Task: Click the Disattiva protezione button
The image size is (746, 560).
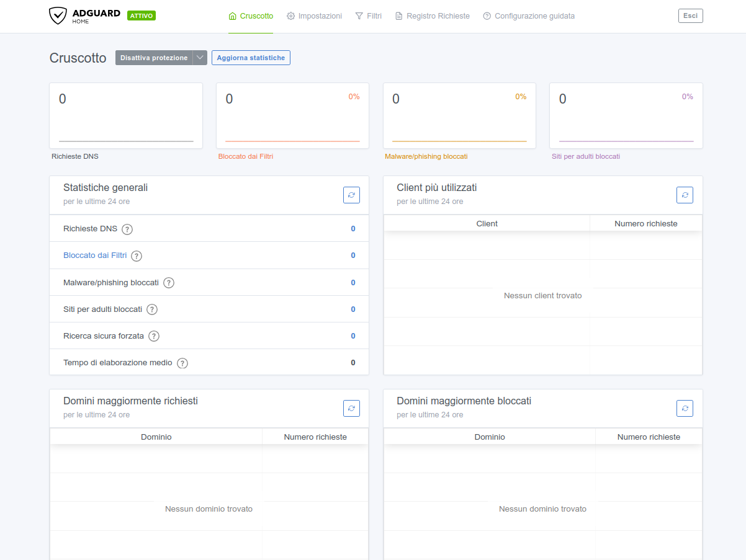Action: tap(154, 58)
